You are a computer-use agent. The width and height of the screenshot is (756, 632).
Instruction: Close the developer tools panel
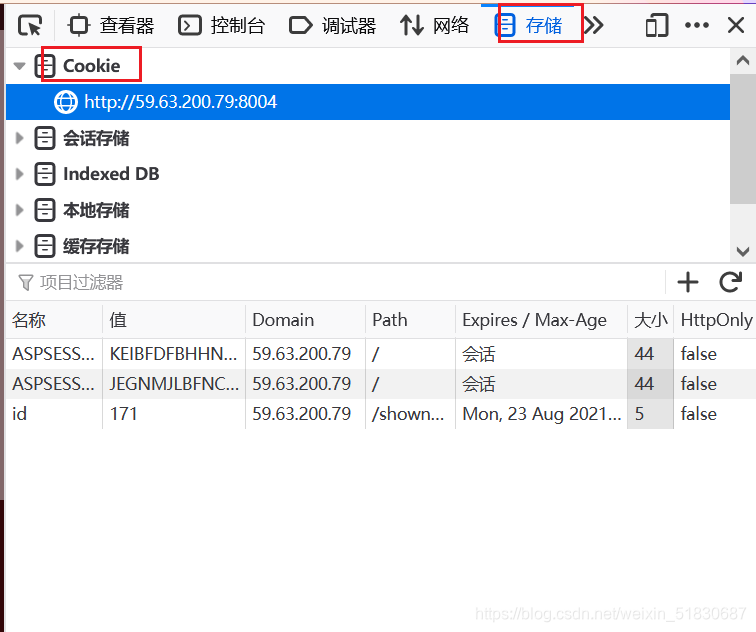pos(736,26)
